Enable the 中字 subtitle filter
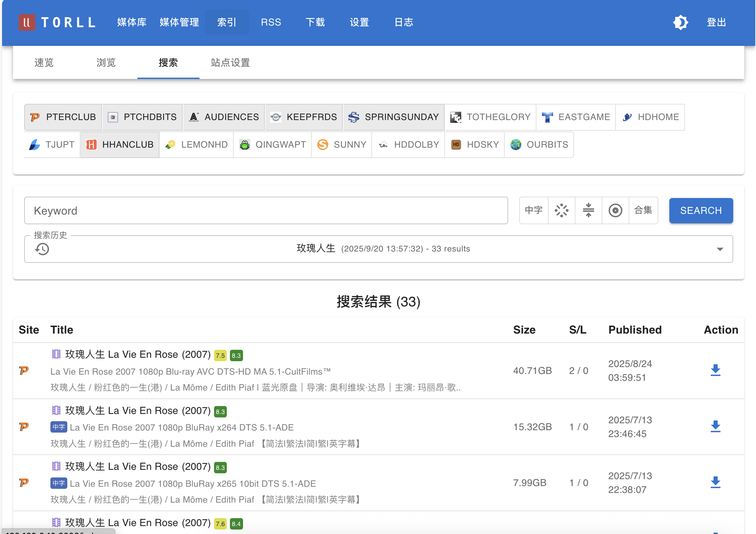 [x=534, y=210]
